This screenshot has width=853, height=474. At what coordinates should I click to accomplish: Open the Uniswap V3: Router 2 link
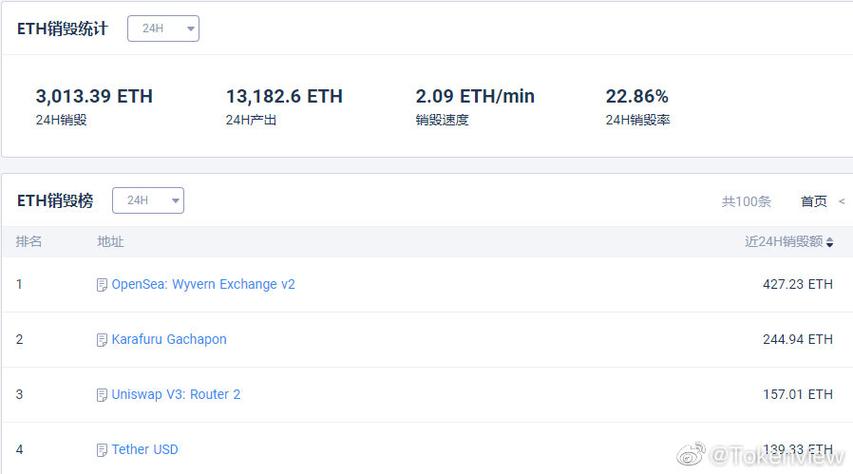(176, 394)
